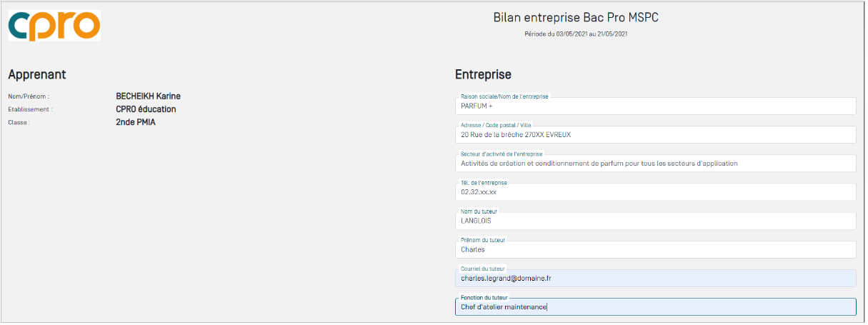This screenshot has height=325, width=868.
Task: Click the Nom/Prénom label
Action: [x=29, y=96]
